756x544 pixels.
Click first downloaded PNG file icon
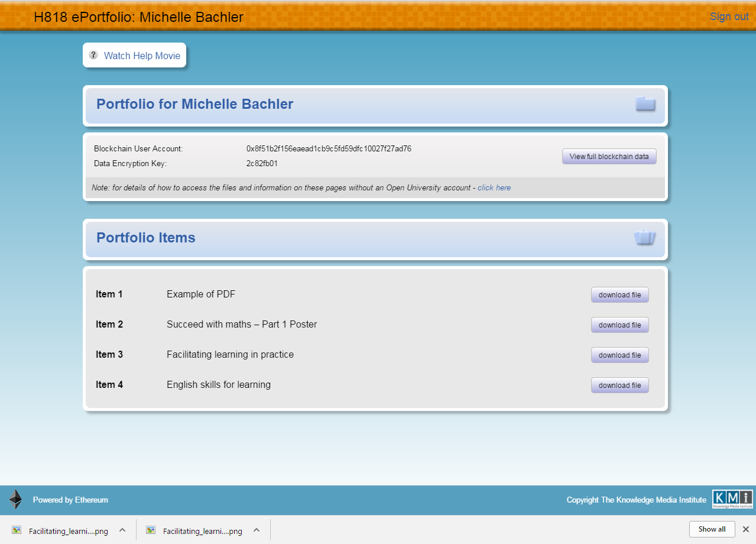pyautogui.click(x=17, y=530)
